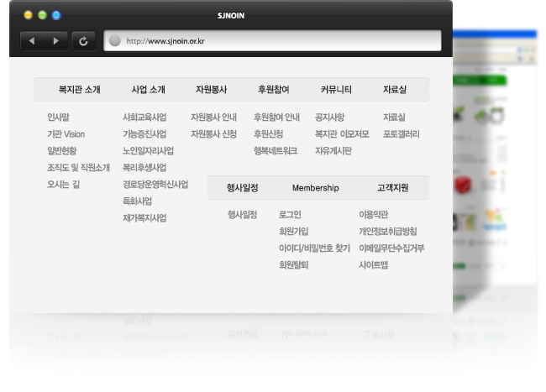Open the 노인일자리사업 link
This screenshot has width=546, height=392.
tap(148, 151)
